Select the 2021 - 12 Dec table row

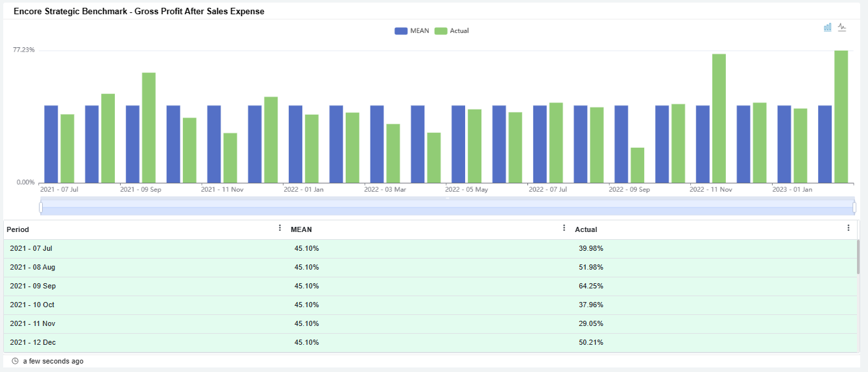click(x=32, y=342)
